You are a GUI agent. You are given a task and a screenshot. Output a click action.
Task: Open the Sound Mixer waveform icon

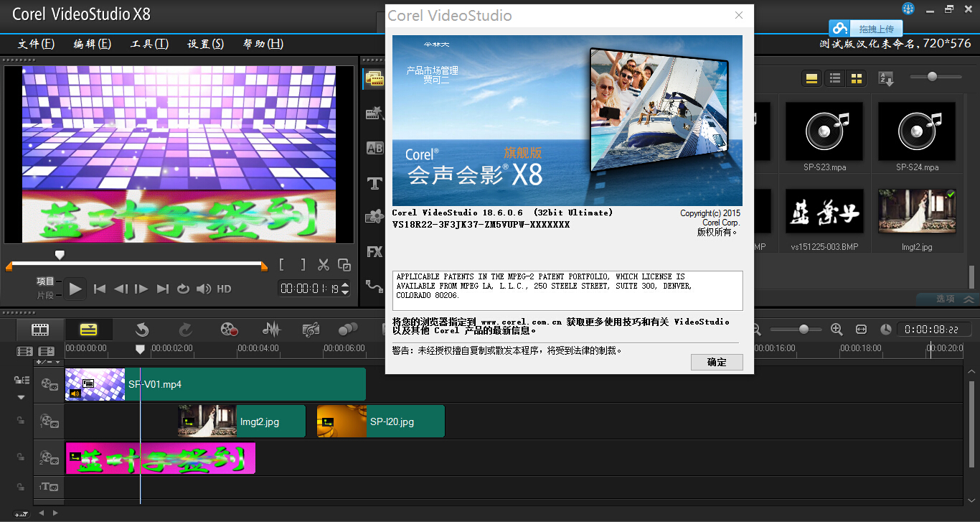pos(270,329)
